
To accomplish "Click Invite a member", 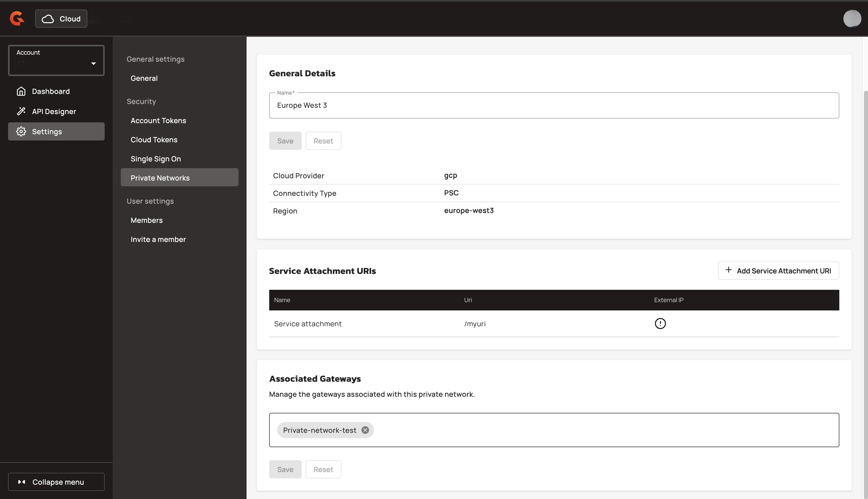I will [x=158, y=240].
